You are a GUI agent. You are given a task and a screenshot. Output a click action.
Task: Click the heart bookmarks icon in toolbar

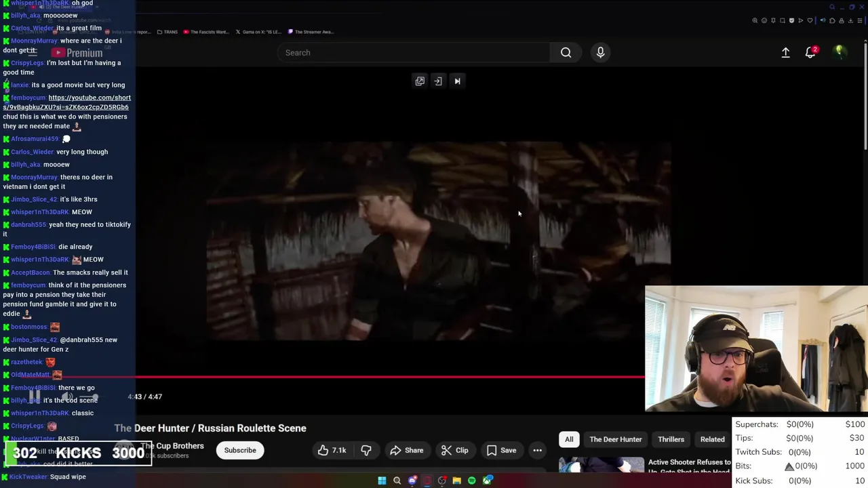pyautogui.click(x=810, y=20)
